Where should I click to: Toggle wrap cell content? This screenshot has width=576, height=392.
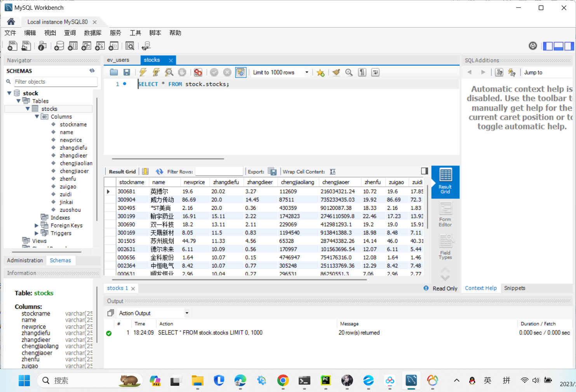(x=333, y=172)
